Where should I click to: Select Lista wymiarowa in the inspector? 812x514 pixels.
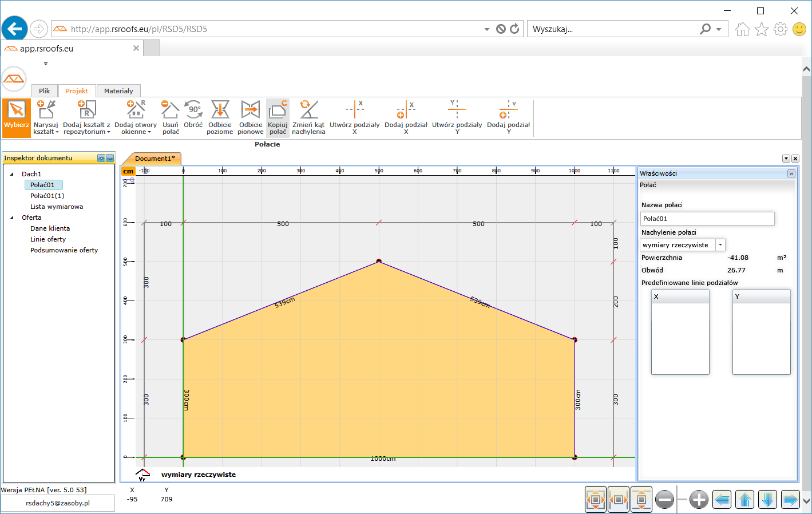pyautogui.click(x=57, y=207)
